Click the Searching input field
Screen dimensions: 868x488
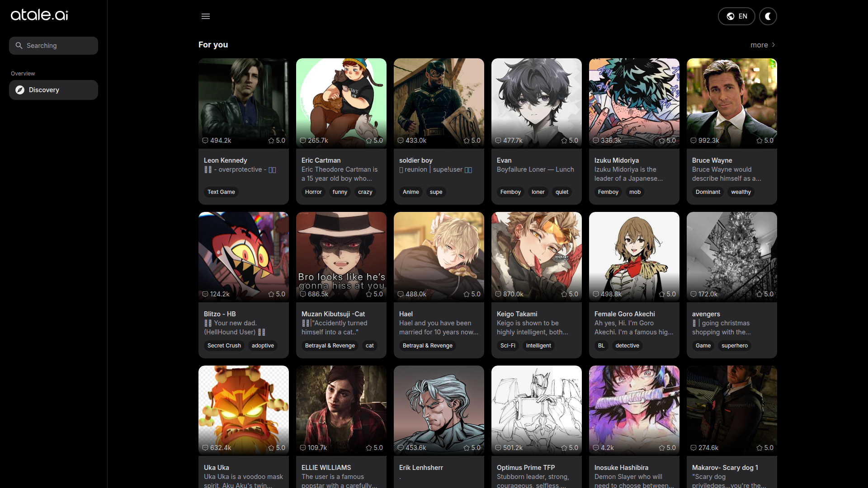53,46
